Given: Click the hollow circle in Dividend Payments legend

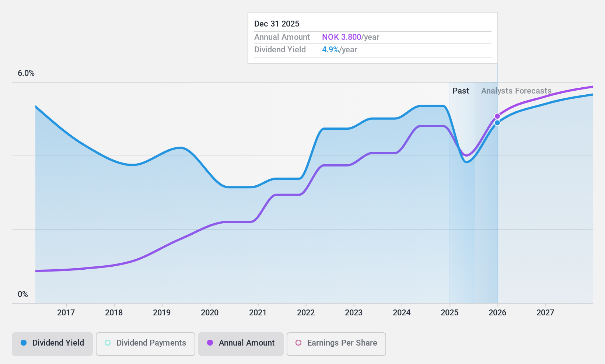Looking at the screenshot, I should pyautogui.click(x=108, y=343).
